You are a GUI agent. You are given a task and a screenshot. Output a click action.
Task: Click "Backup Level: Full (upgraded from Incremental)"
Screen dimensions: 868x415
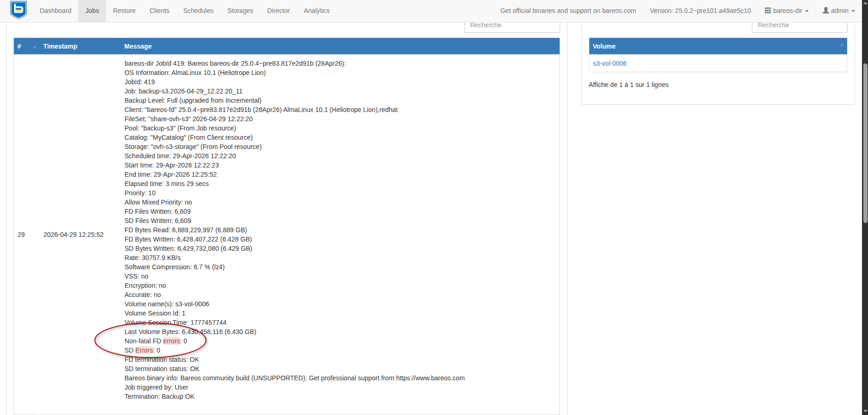pos(193,100)
